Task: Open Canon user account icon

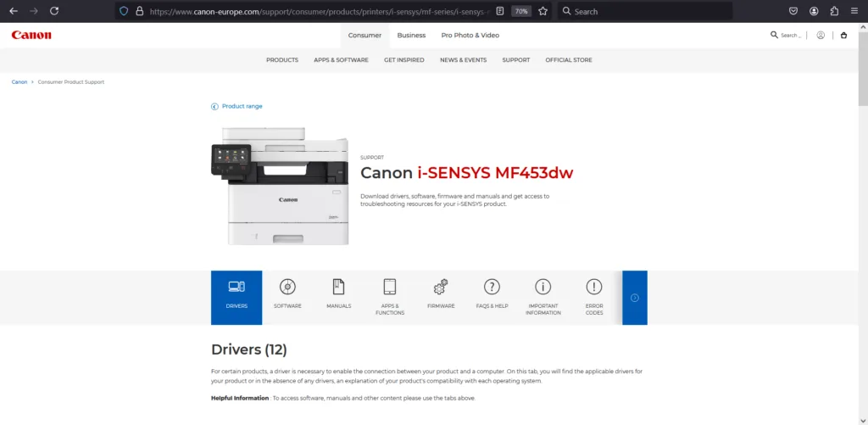Action: click(821, 35)
